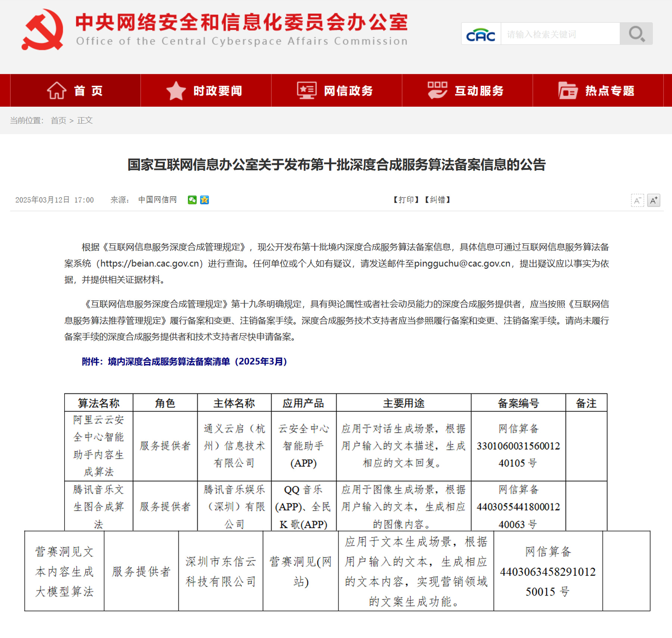
Task: Click the 应用于文本生成场景 usage description cell
Action: (416, 571)
